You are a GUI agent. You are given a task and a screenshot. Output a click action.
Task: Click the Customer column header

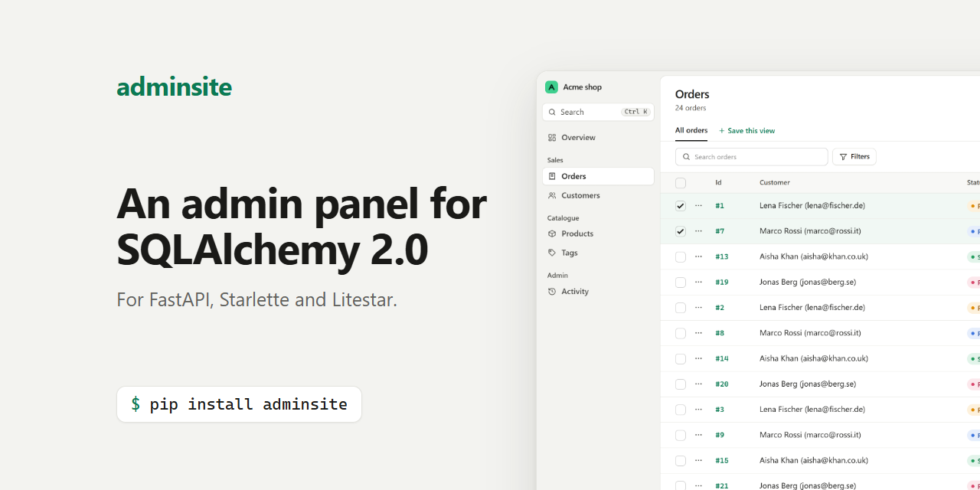point(775,183)
